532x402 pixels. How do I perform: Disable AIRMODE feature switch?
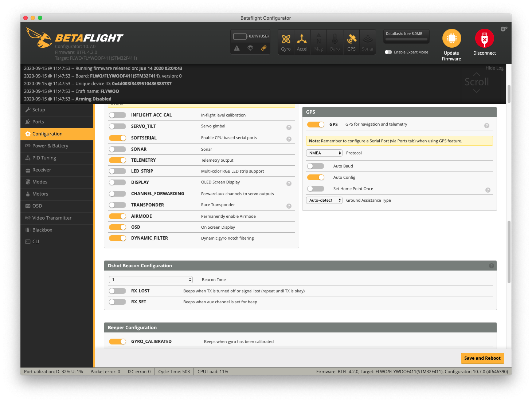117,216
